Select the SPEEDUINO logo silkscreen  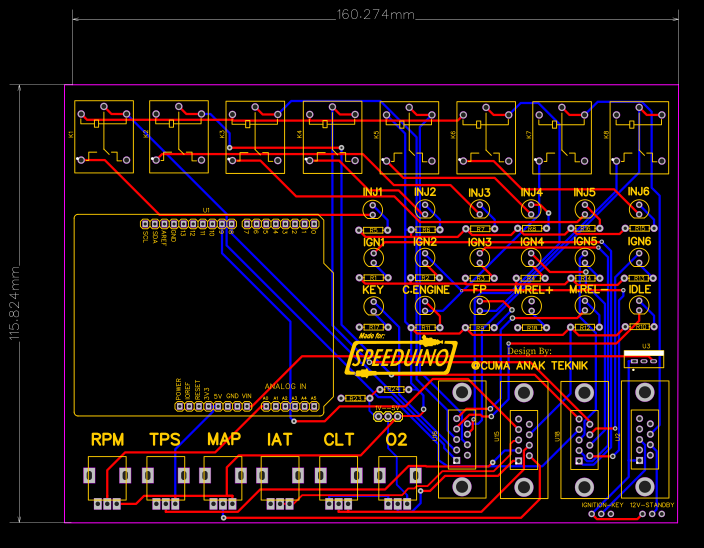click(x=401, y=356)
